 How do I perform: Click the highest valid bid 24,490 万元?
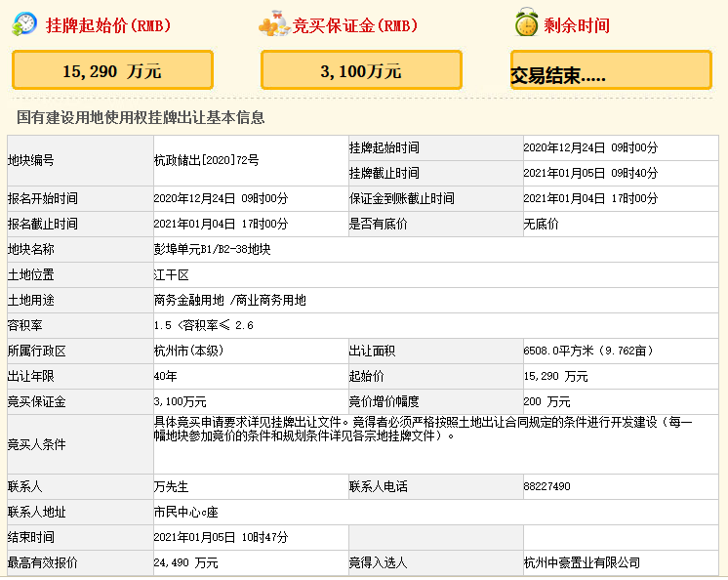coord(185,562)
